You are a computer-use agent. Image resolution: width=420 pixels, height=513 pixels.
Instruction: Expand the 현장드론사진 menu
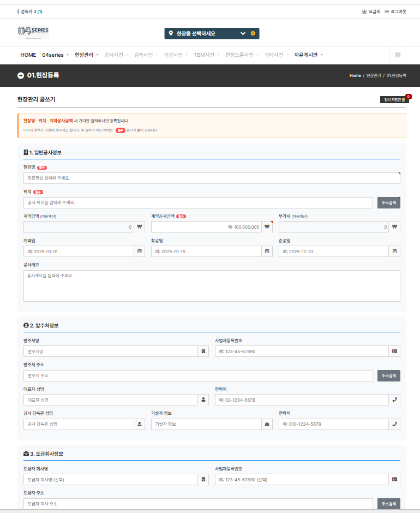pos(242,55)
